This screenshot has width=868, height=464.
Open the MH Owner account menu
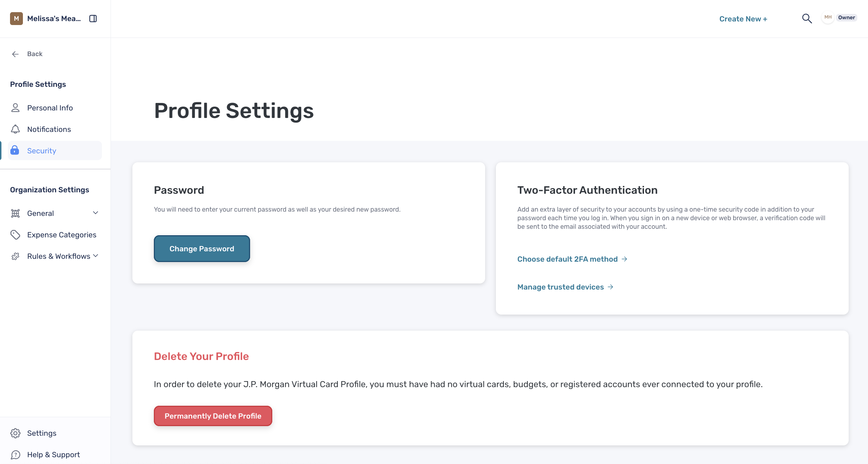point(839,18)
